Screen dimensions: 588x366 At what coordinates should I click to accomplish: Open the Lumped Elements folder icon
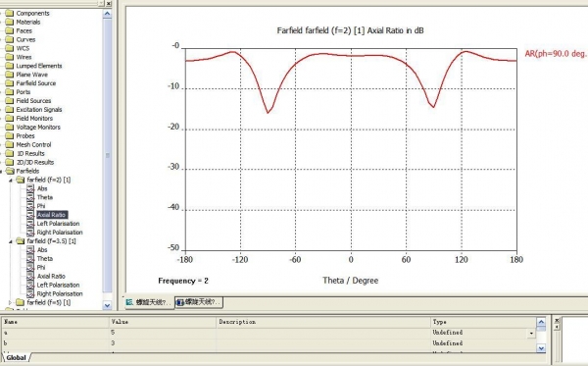click(x=10, y=66)
